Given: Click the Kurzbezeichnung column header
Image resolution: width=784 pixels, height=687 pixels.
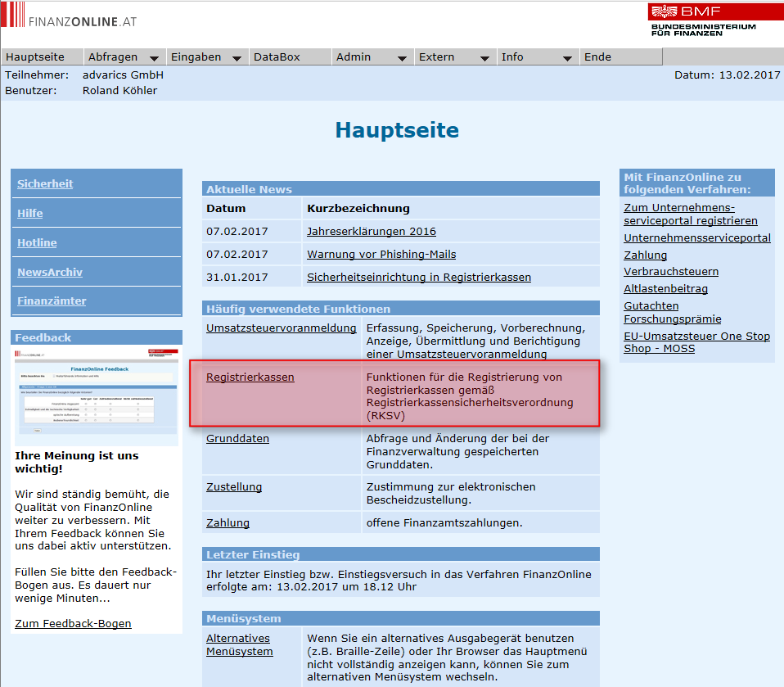Looking at the screenshot, I should tap(358, 208).
